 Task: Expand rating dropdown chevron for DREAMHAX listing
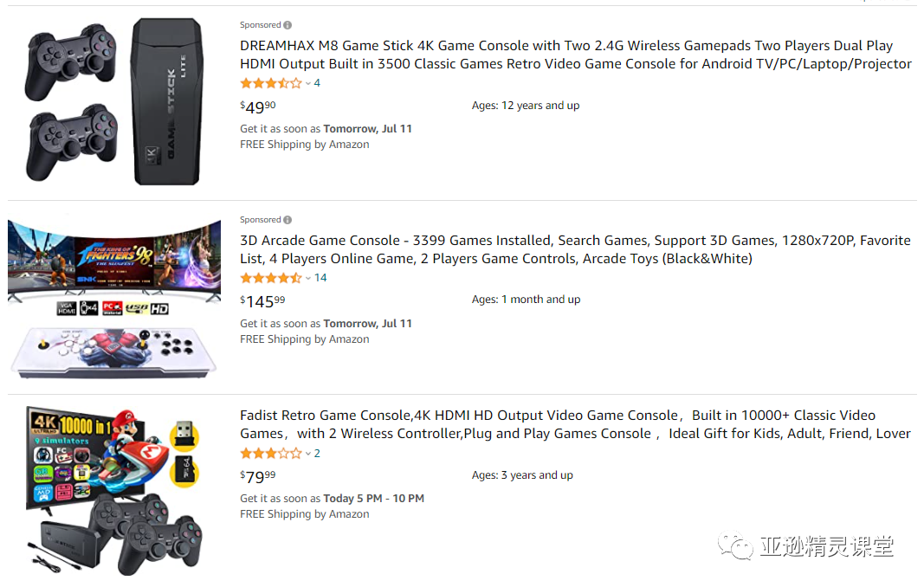tap(307, 84)
